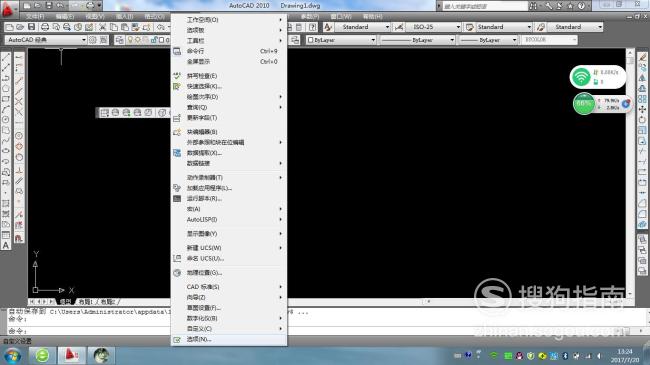
Task: Open the Standard table style dropdown
Action: click(x=504, y=27)
